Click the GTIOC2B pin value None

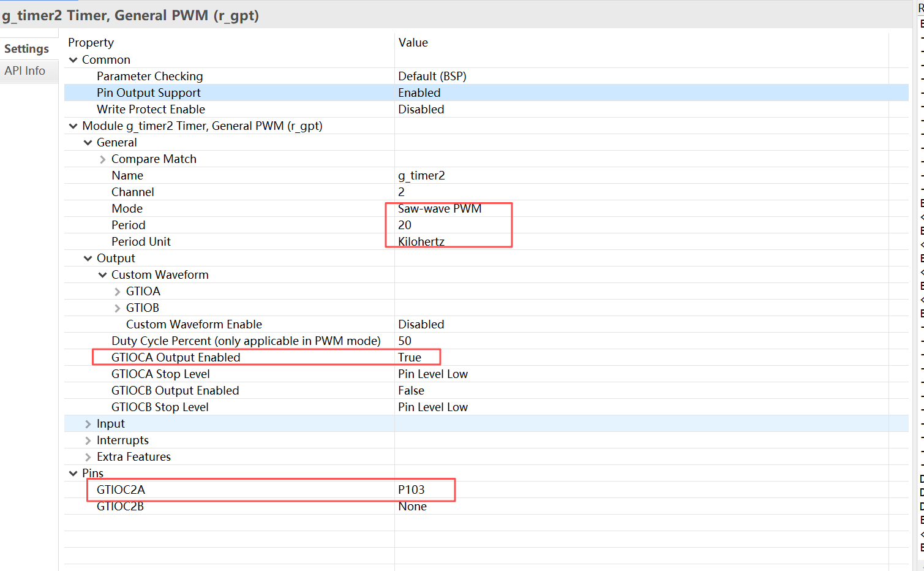click(x=413, y=506)
